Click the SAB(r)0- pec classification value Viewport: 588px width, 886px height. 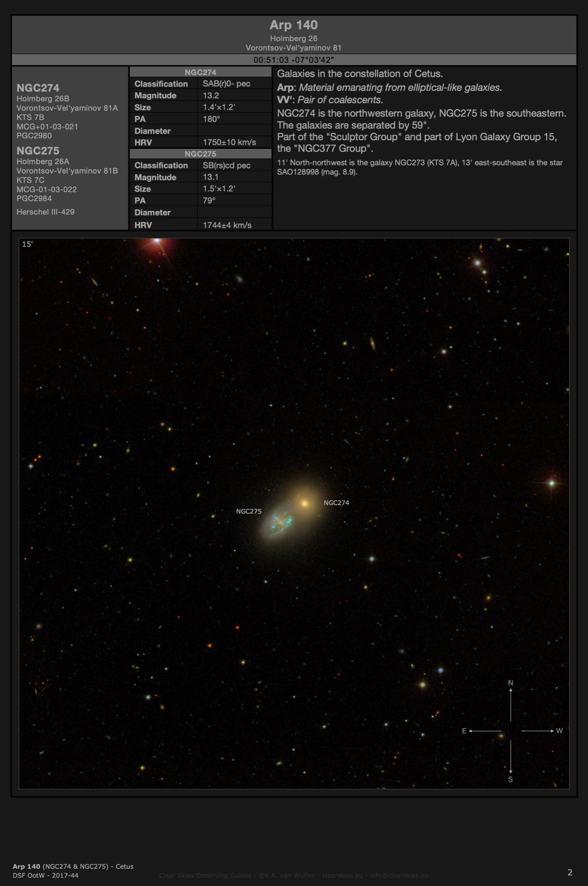tap(226, 84)
